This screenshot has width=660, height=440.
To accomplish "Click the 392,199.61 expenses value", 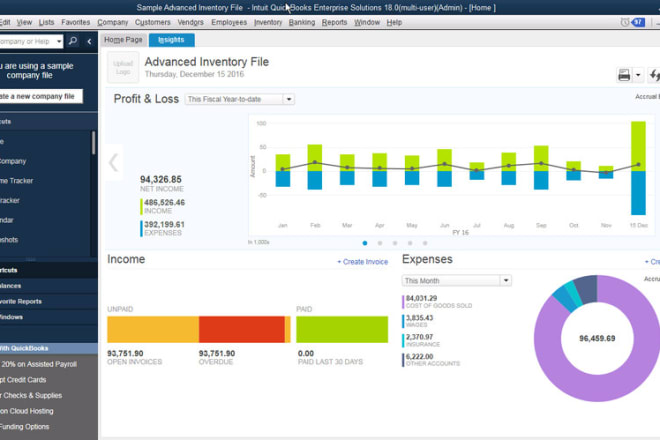I will [x=164, y=224].
